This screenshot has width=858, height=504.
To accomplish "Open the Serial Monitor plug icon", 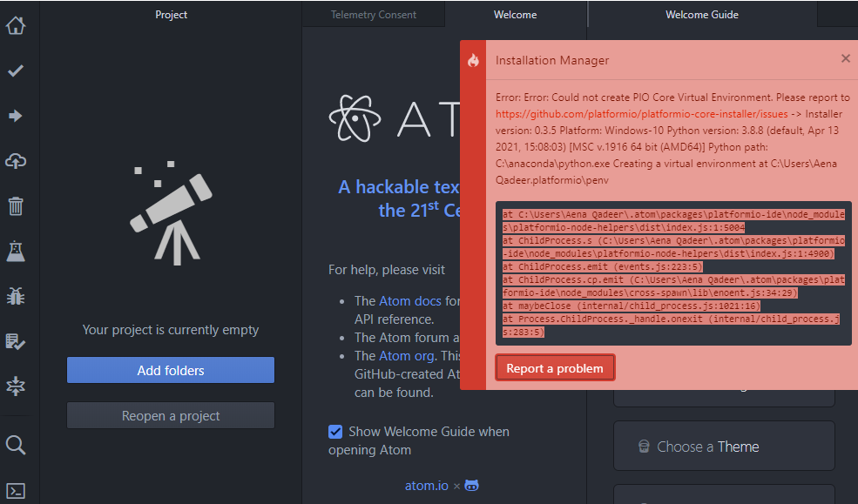I will click(x=15, y=386).
